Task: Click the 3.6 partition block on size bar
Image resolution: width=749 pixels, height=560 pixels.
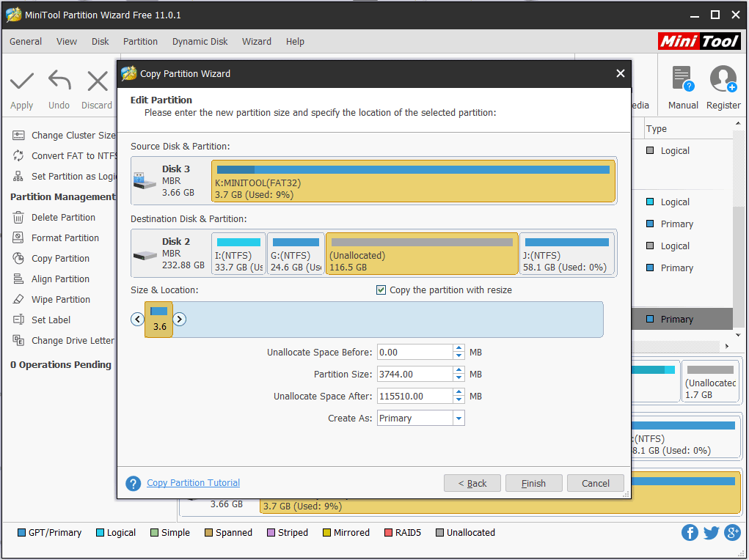Action: tap(159, 320)
